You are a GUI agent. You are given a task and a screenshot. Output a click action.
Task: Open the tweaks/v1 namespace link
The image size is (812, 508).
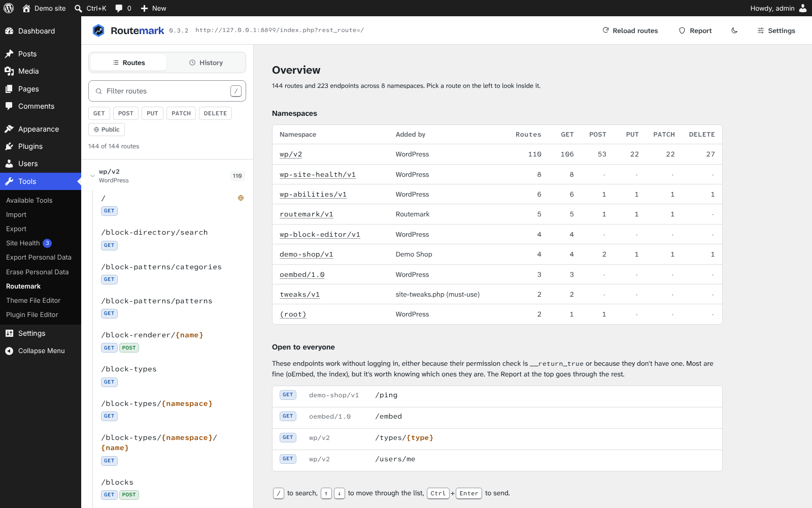(x=299, y=294)
